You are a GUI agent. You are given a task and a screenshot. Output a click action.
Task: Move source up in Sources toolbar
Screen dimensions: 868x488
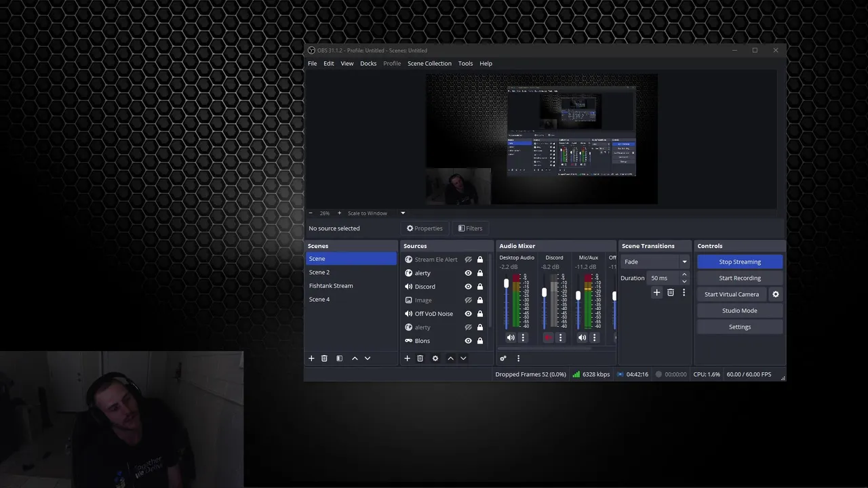(x=450, y=359)
